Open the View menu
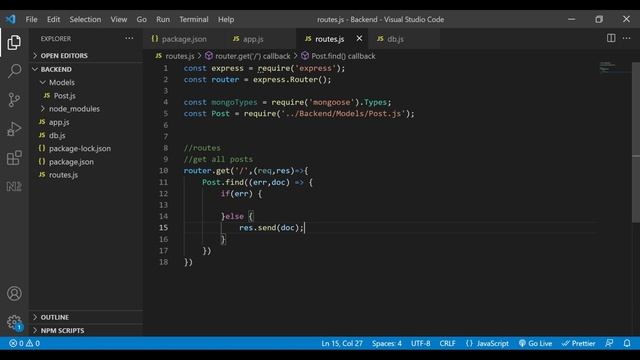The image size is (640, 360). (119, 19)
